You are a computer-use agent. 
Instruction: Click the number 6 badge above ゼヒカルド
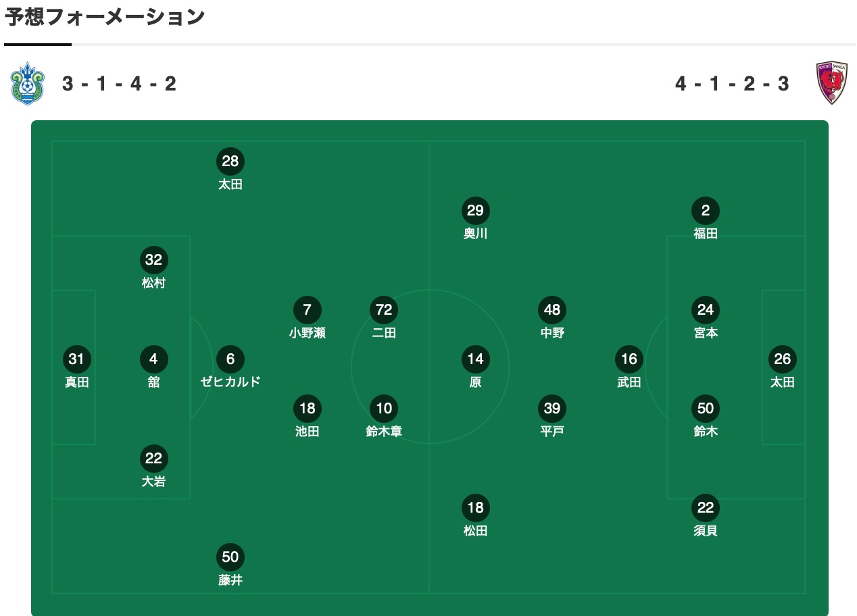[x=230, y=359]
